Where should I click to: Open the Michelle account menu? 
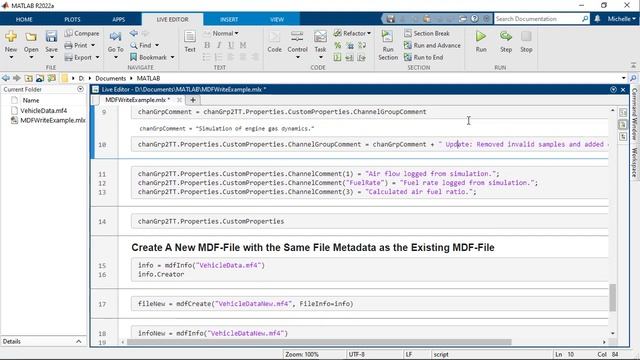click(621, 19)
